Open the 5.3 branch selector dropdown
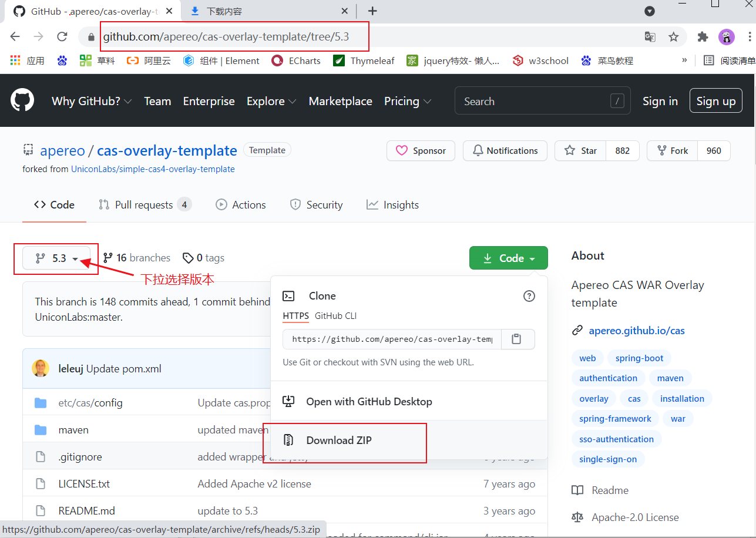The width and height of the screenshot is (756, 538). pos(56,258)
